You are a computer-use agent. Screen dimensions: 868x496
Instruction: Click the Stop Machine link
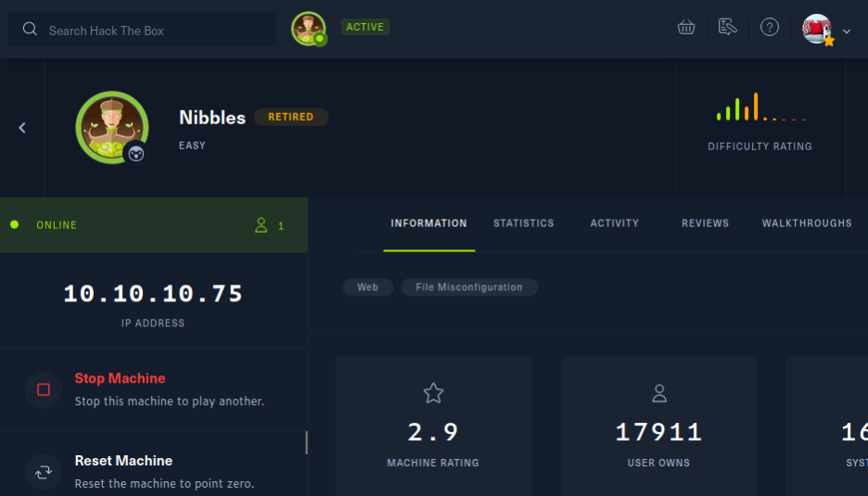121,378
